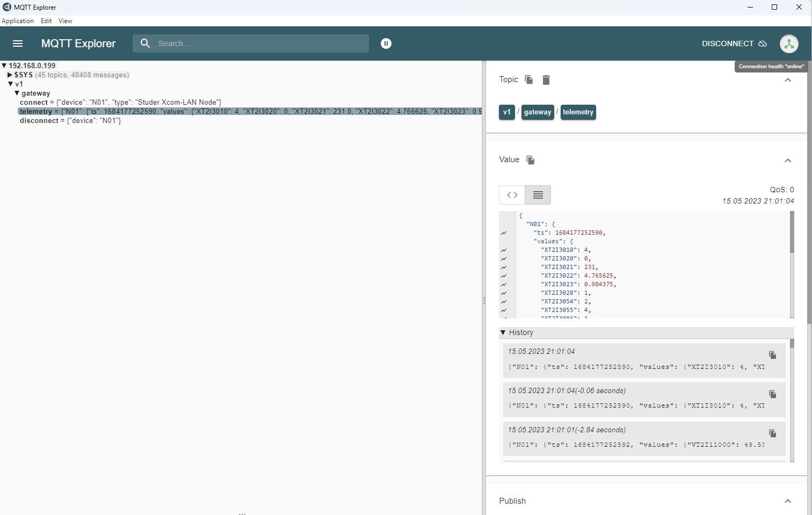
Task: Delete the topic with trash icon
Action: (546, 80)
